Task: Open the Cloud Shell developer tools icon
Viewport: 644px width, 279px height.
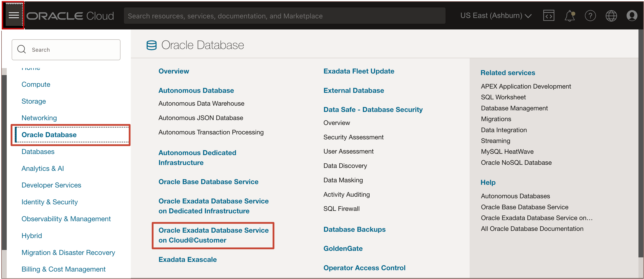Action: tap(548, 16)
